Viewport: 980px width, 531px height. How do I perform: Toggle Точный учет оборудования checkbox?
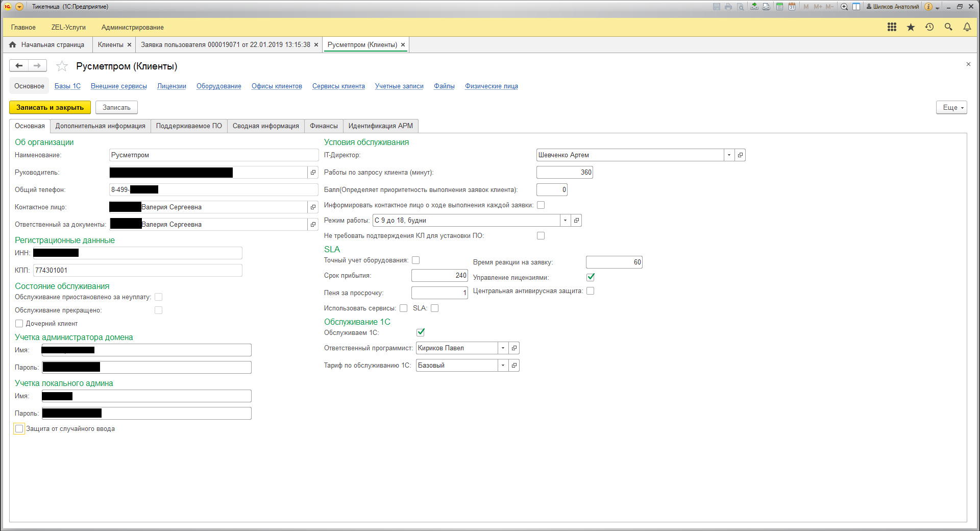pos(416,260)
